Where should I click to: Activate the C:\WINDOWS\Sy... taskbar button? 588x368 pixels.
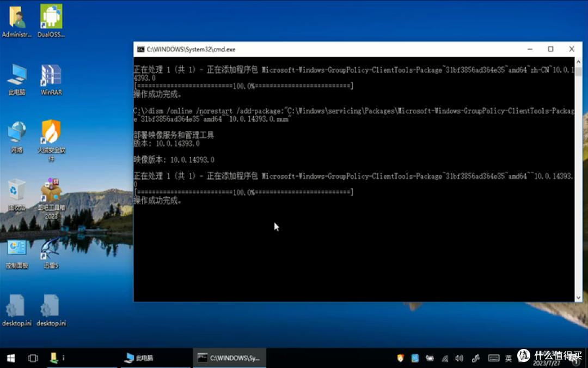pos(229,358)
